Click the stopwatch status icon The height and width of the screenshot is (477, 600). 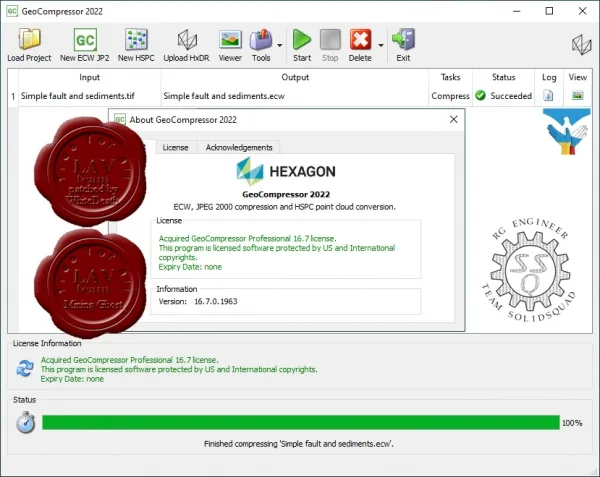pyautogui.click(x=26, y=422)
